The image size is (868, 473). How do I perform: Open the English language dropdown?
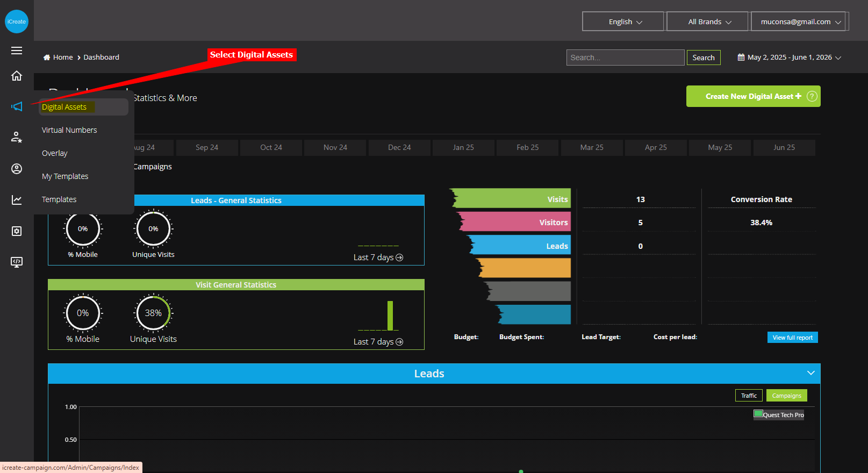coord(623,21)
